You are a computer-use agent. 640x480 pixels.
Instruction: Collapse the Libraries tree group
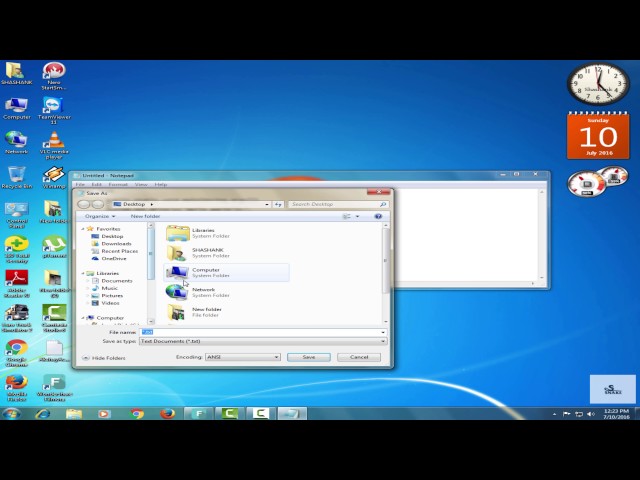(83, 273)
